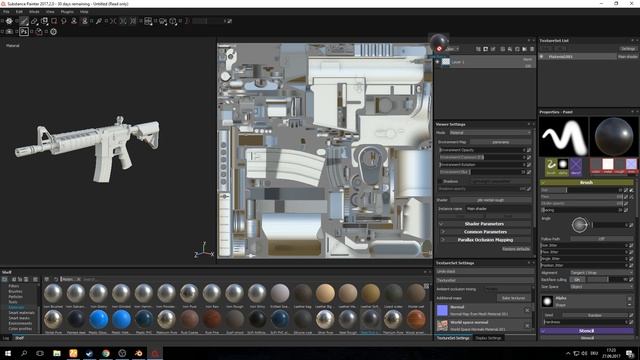This screenshot has width=640, height=360.
Task: Open the Mode dropdown in Viewer Settings
Action: point(490,133)
